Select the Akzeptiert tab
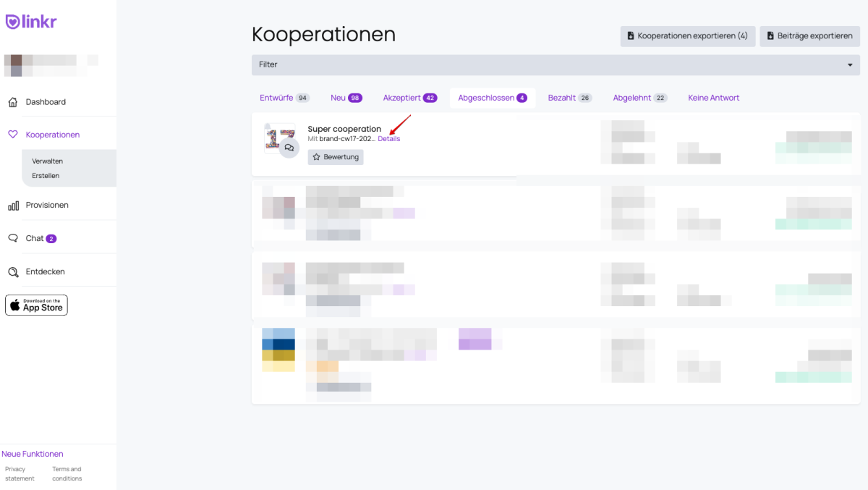Image resolution: width=868 pixels, height=490 pixels. click(x=409, y=98)
